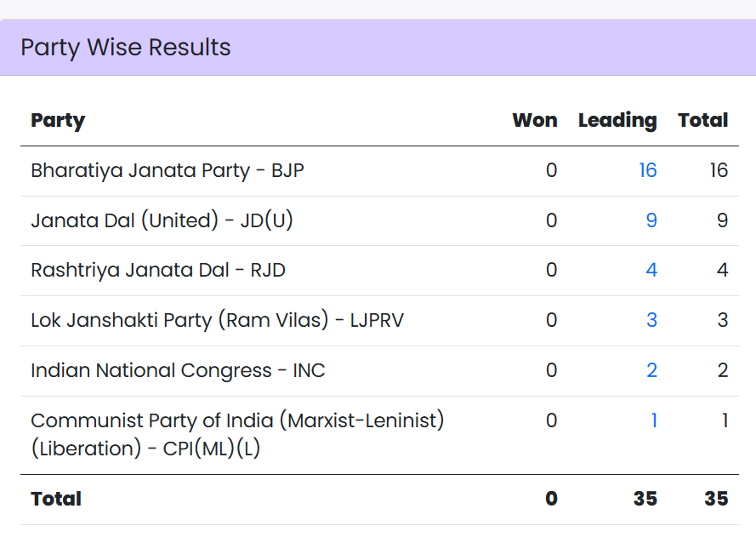Open CPI(ML)(L)'s leading count link of 1
This screenshot has height=543, width=756.
coord(653,420)
